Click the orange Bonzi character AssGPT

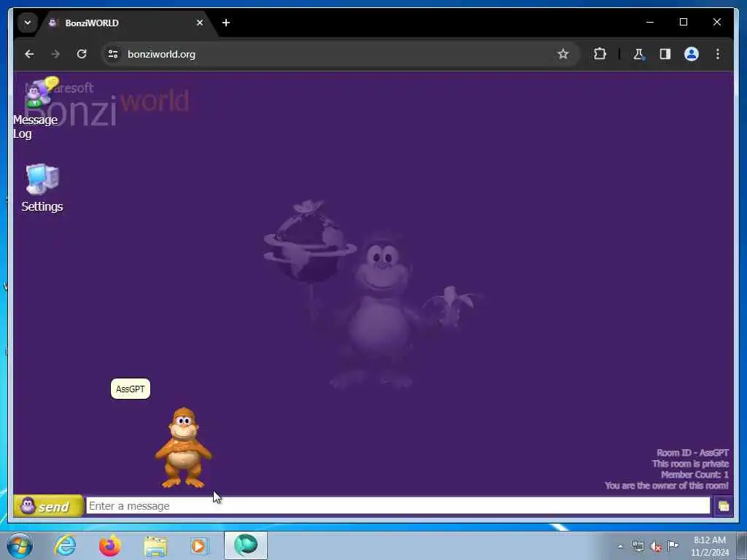coord(183,448)
